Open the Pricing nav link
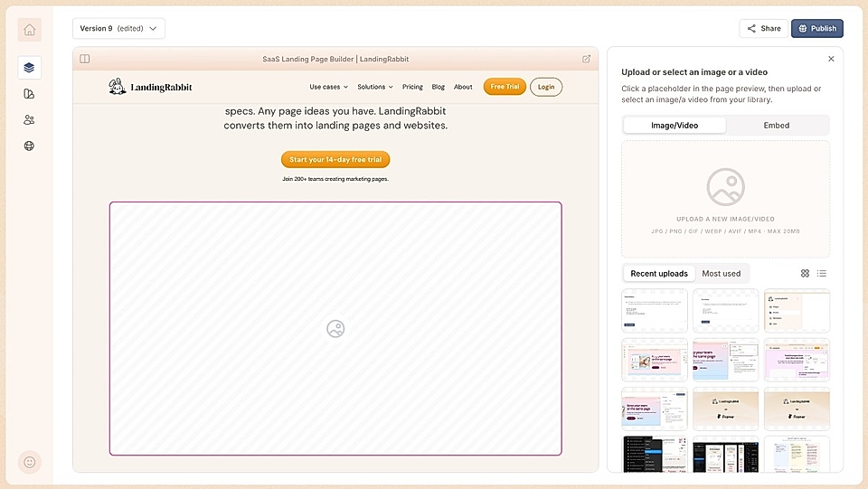The width and height of the screenshot is (868, 489). (412, 87)
